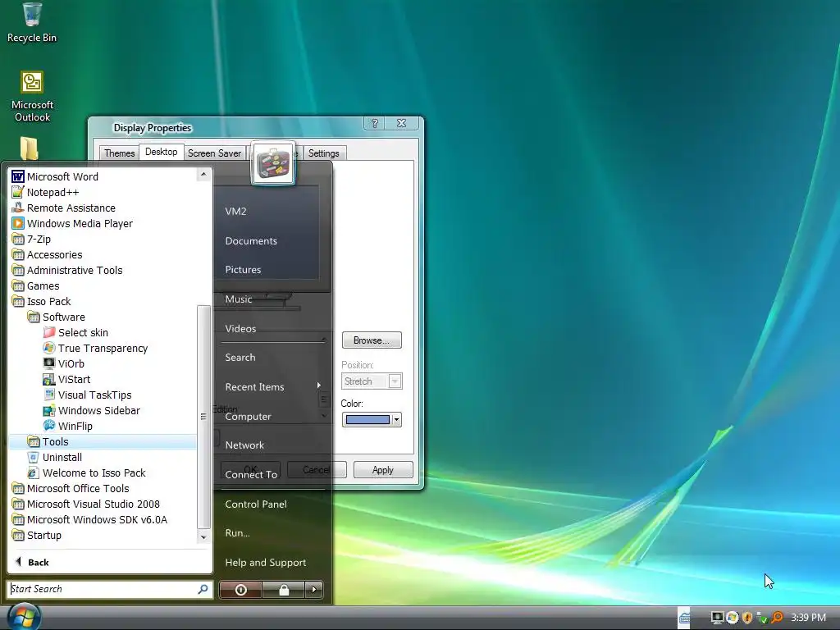
Task: Collapse the Software subfolder
Action: tap(57, 317)
